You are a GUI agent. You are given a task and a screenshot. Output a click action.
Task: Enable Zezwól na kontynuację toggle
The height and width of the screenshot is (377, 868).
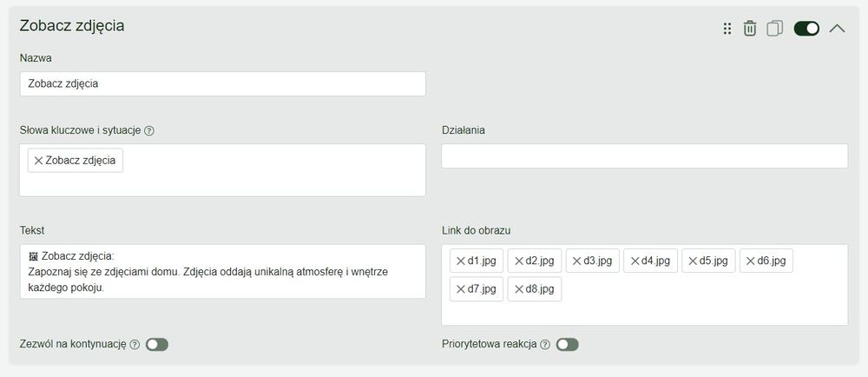tap(156, 344)
